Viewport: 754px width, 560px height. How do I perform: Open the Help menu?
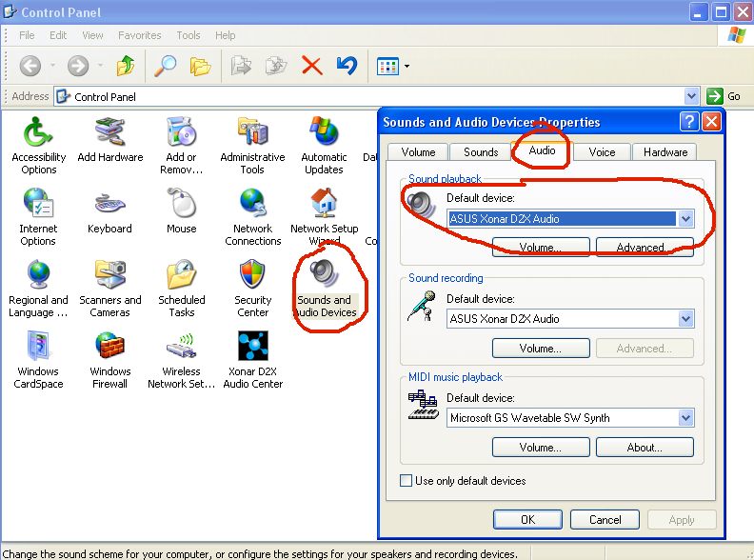pos(225,35)
